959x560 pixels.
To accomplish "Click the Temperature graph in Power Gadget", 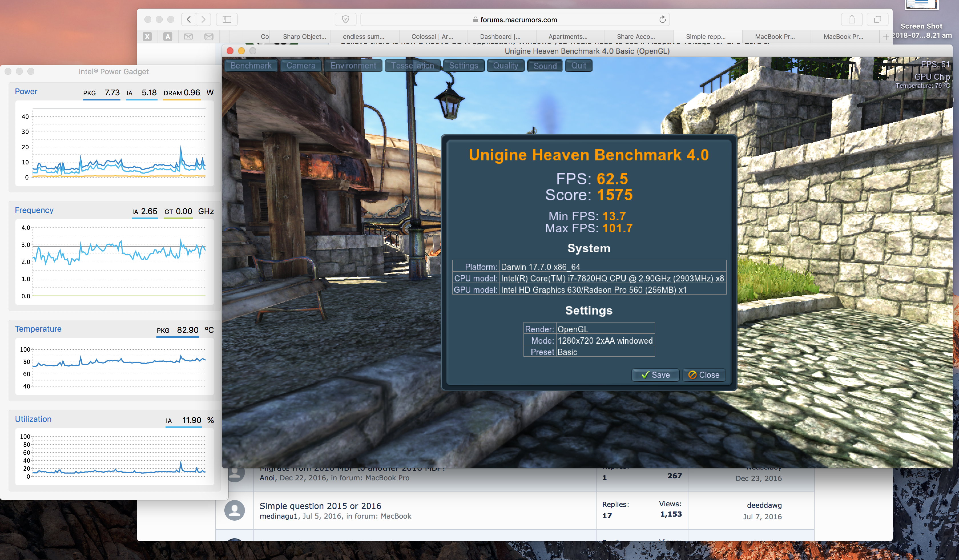I will [x=114, y=367].
